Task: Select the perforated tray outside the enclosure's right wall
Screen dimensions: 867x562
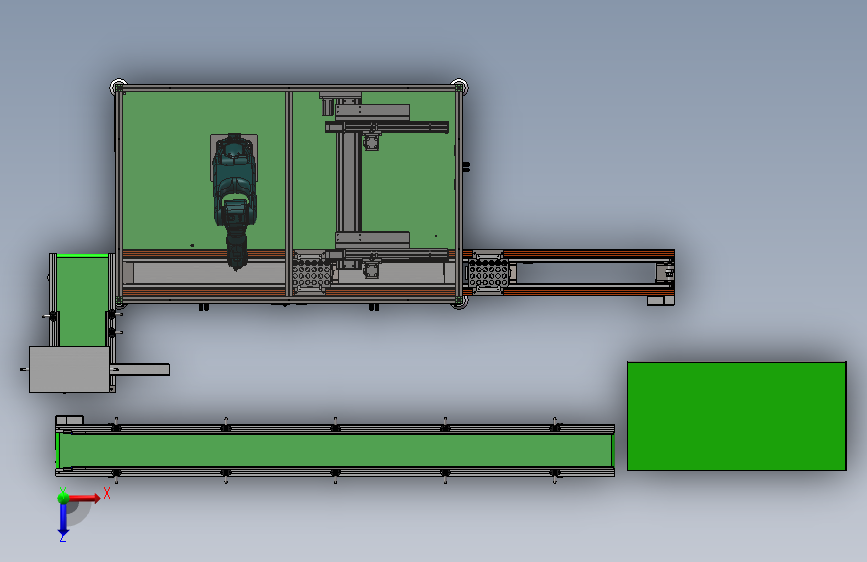Action: [488, 273]
